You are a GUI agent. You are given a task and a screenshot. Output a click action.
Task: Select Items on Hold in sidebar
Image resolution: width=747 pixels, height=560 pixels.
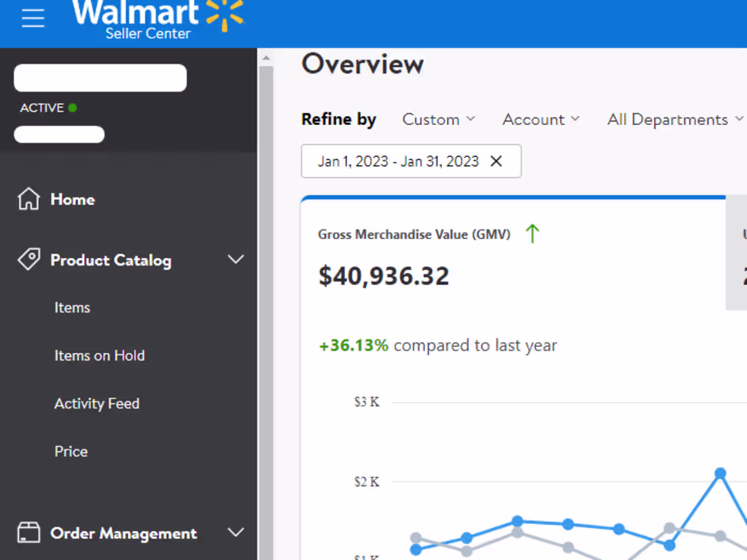pyautogui.click(x=99, y=355)
